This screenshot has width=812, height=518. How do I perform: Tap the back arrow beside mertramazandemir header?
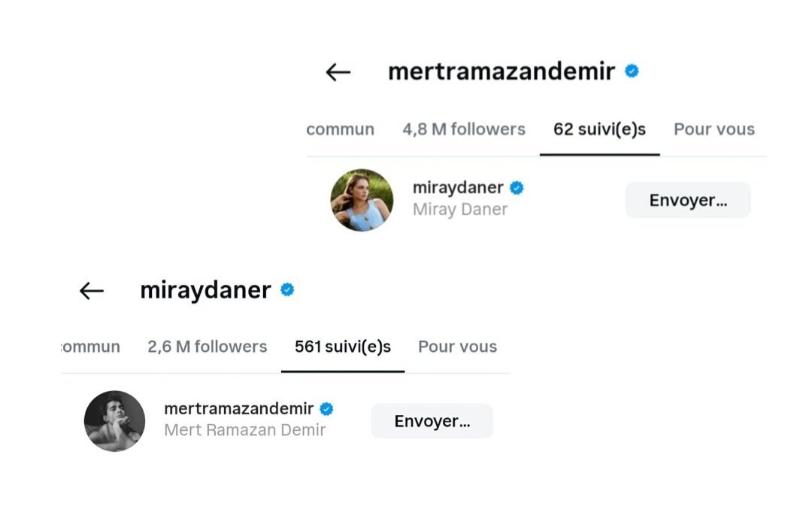point(338,72)
